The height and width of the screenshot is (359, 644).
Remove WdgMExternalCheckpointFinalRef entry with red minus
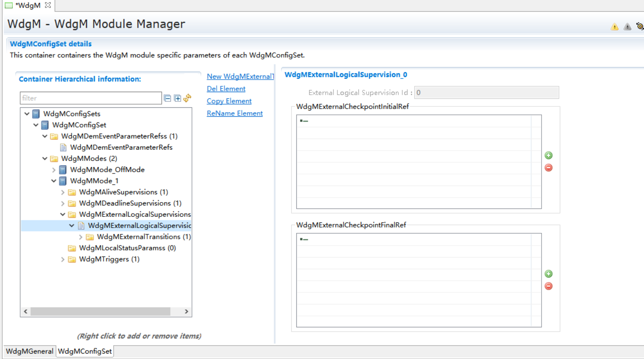(548, 286)
